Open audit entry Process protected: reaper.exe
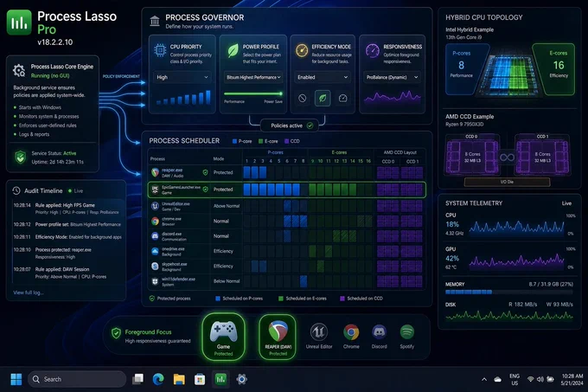This screenshot has width=588, height=392. pos(67,254)
